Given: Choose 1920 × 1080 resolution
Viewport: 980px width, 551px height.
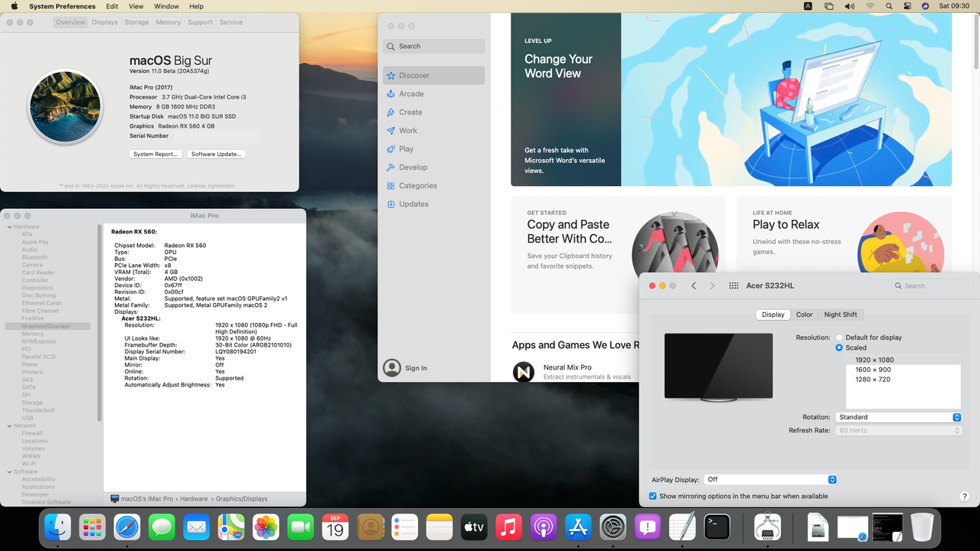Looking at the screenshot, I should point(903,360).
